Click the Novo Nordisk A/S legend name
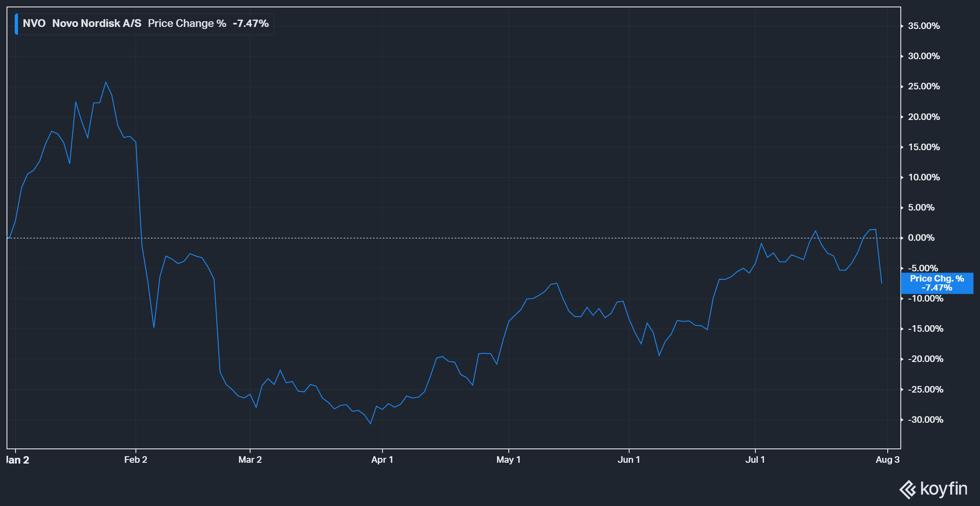The width and height of the screenshot is (980, 506). [97, 24]
